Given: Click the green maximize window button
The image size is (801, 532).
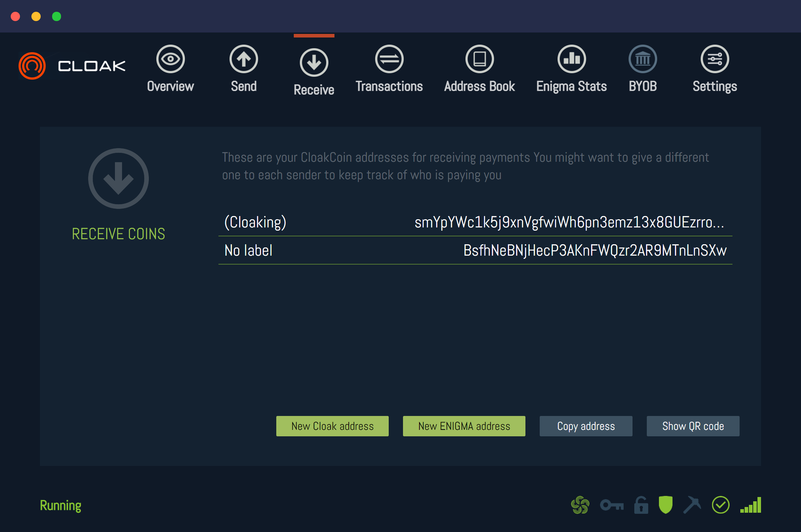Looking at the screenshot, I should pos(57,16).
